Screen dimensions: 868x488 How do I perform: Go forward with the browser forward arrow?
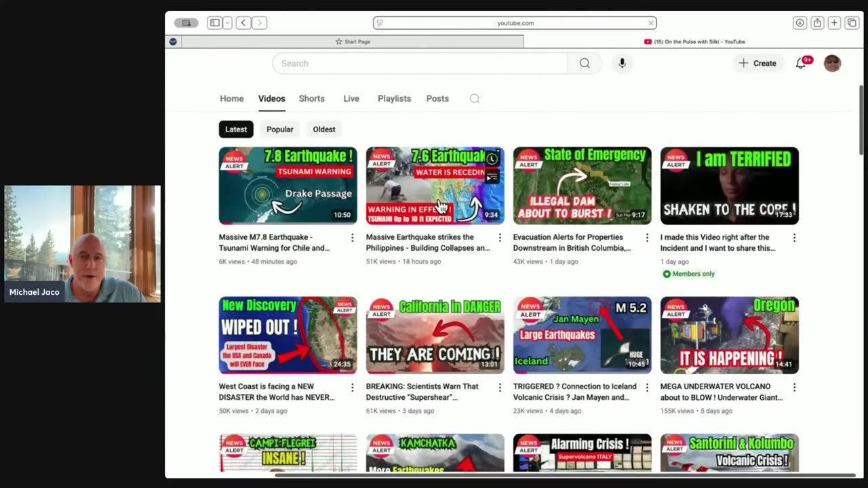260,23
